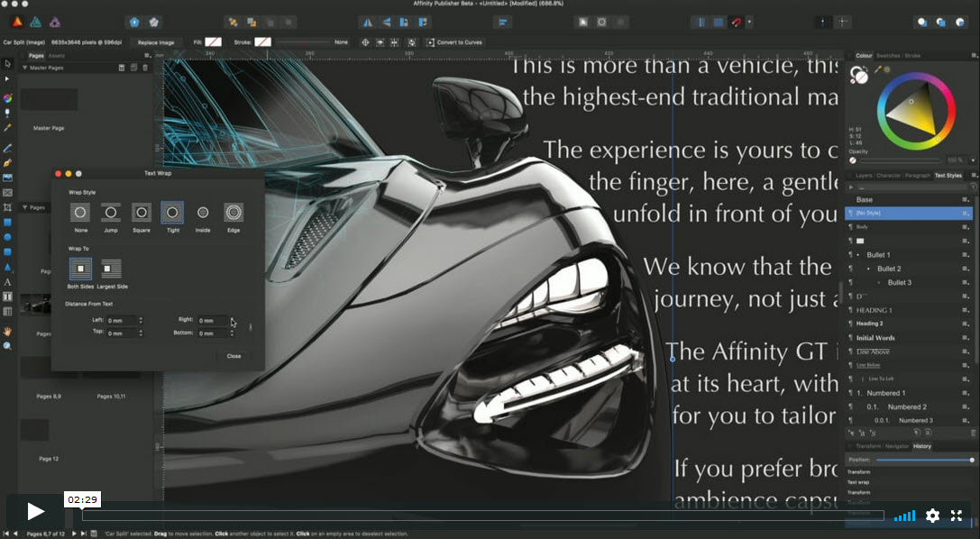Delete master page with trash icon
This screenshot has width=980, height=539.
pos(145,68)
